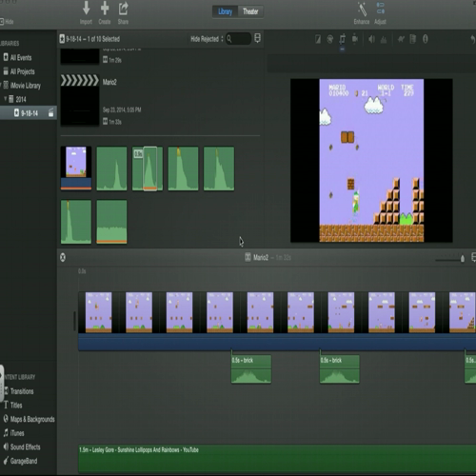Collapse the 2014 disclosure triangle
This screenshot has width=476, height=476.
pyautogui.click(x=6, y=99)
